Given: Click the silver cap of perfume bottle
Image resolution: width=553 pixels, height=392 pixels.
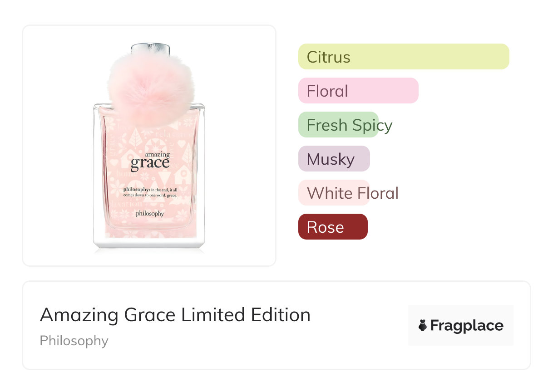Looking at the screenshot, I should coord(150,48).
